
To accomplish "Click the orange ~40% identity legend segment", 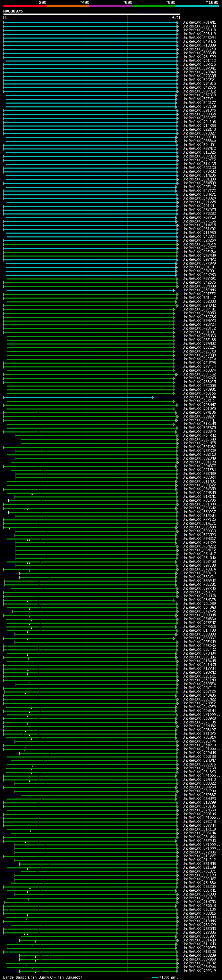I will pos(68,6).
